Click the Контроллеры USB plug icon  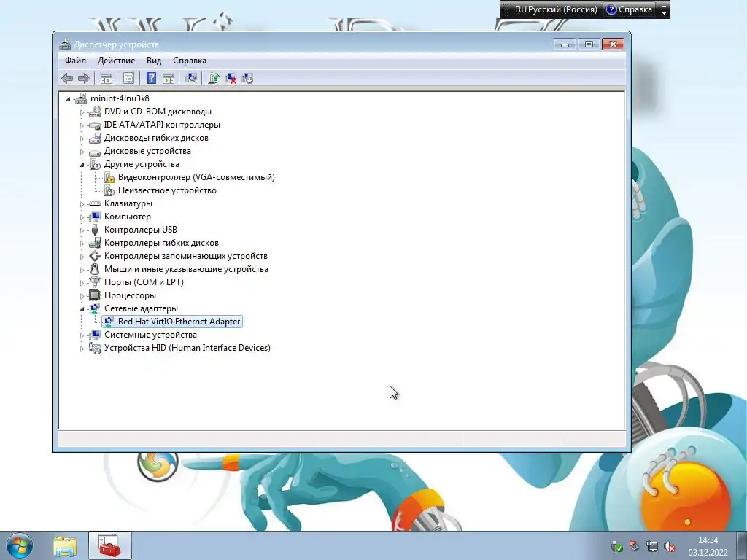(x=94, y=230)
